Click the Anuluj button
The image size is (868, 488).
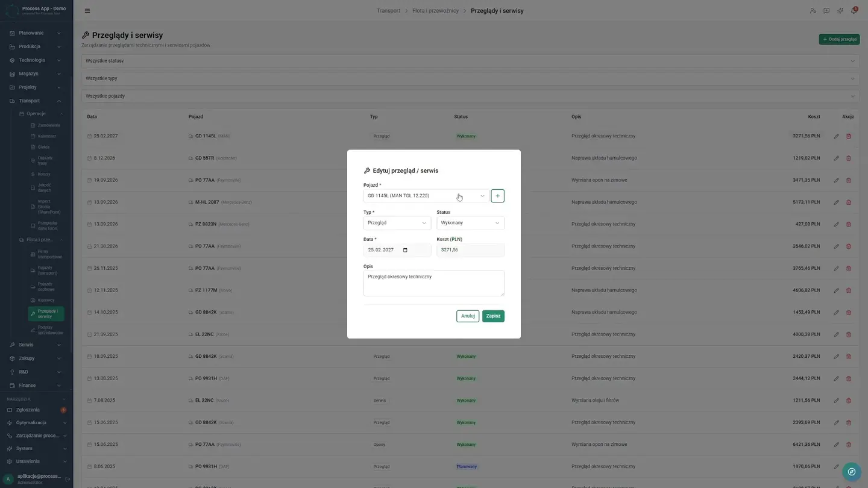pyautogui.click(x=468, y=316)
